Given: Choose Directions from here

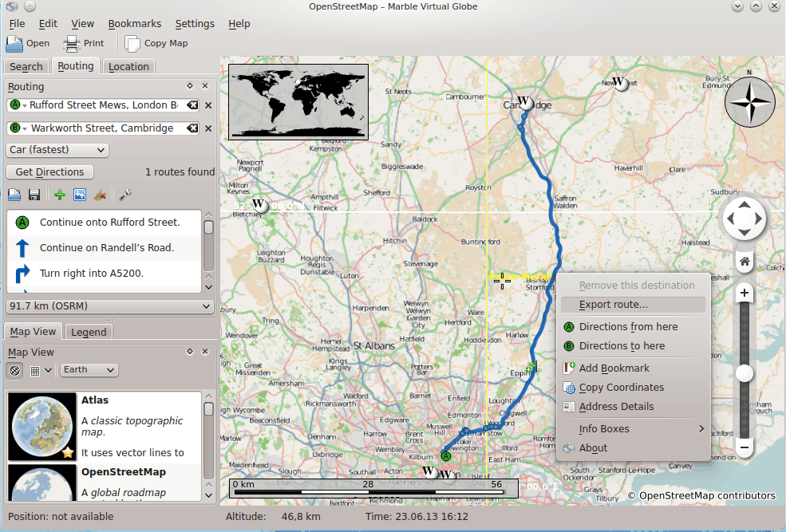Looking at the screenshot, I should [x=634, y=326].
